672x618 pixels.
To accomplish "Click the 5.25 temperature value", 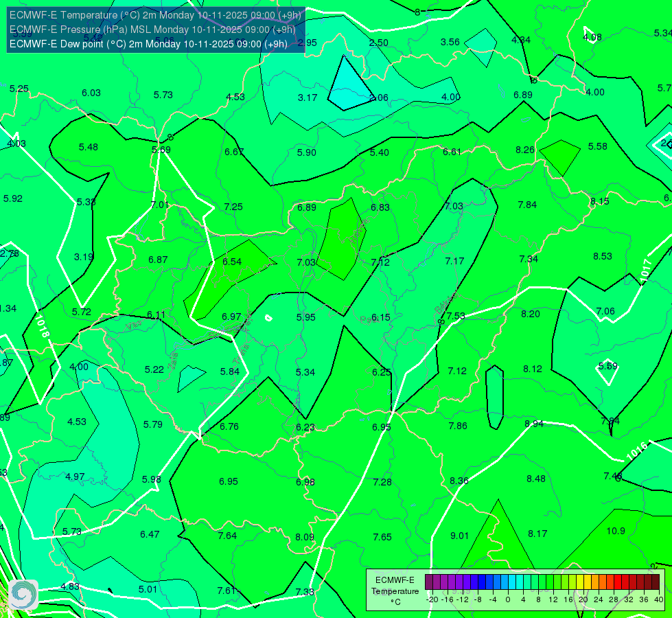I will pos(19,89).
